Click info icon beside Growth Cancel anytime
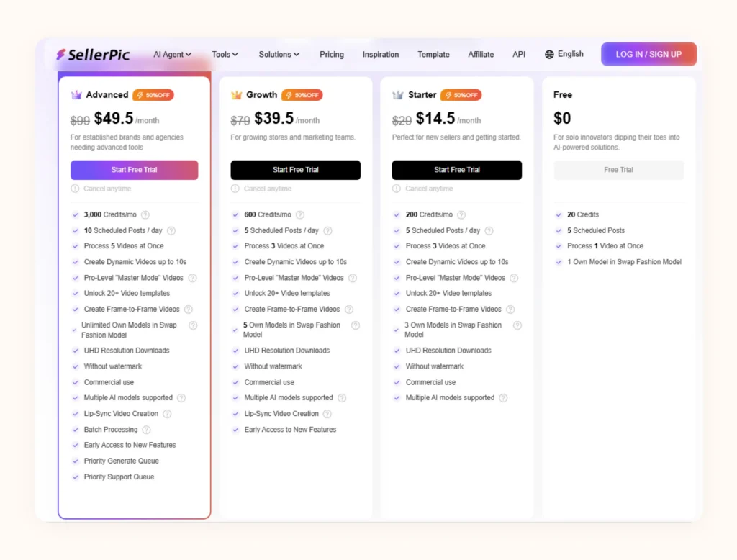Viewport: 737px width, 560px height. click(x=235, y=189)
